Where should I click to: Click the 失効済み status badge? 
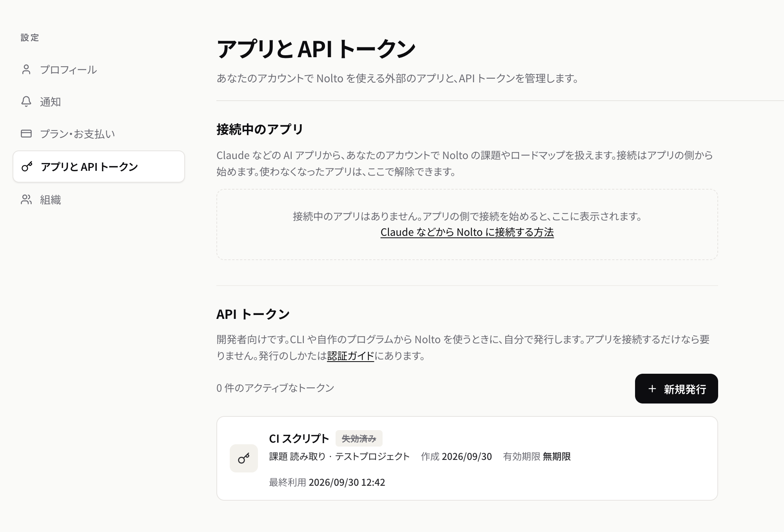(359, 439)
